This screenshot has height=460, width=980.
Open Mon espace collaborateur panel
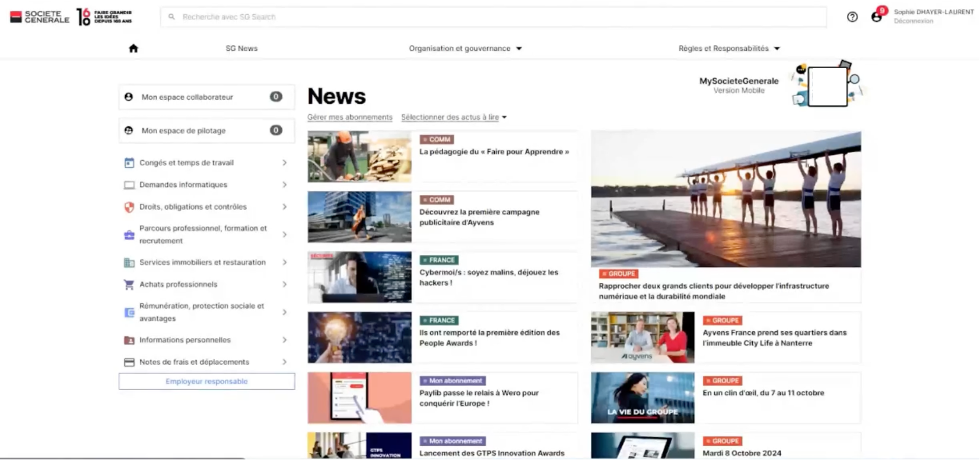pyautogui.click(x=206, y=97)
